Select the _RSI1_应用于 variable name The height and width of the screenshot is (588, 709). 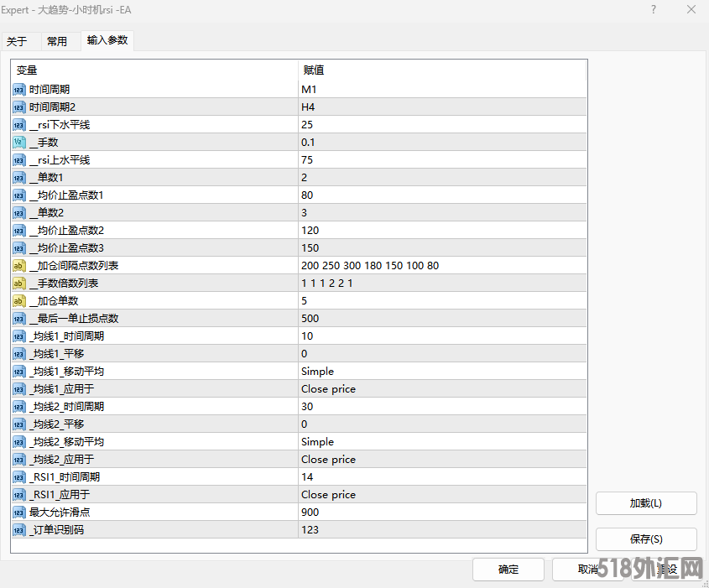tap(60, 495)
